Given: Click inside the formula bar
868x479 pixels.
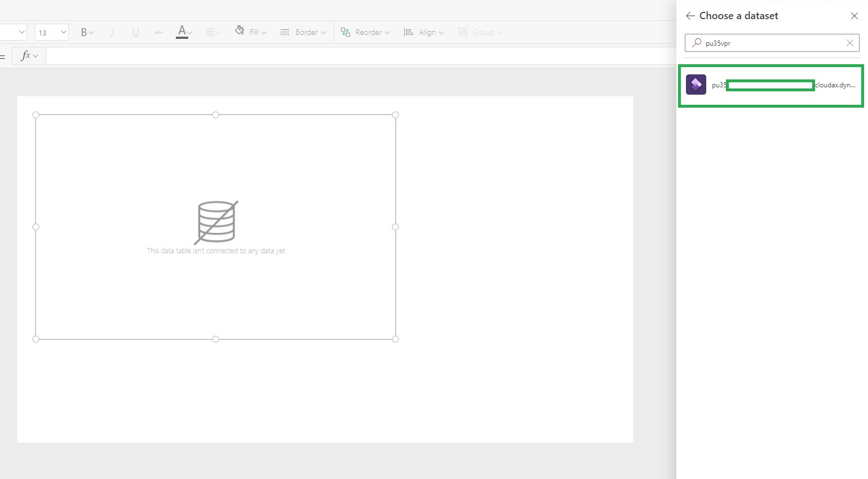Looking at the screenshot, I should click(x=361, y=56).
